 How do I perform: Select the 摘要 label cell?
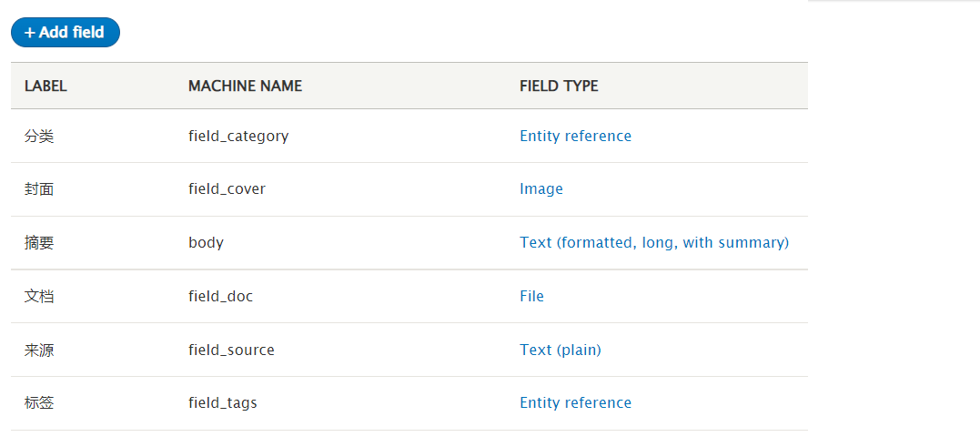[39, 242]
